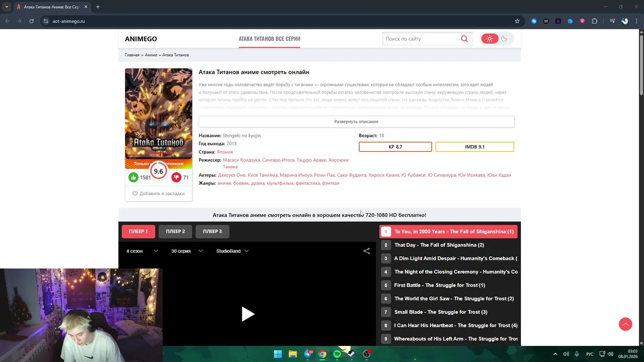Screen dimensions: 644x362
Task: Go to Аниме breadcrumb link
Action: click(151, 55)
